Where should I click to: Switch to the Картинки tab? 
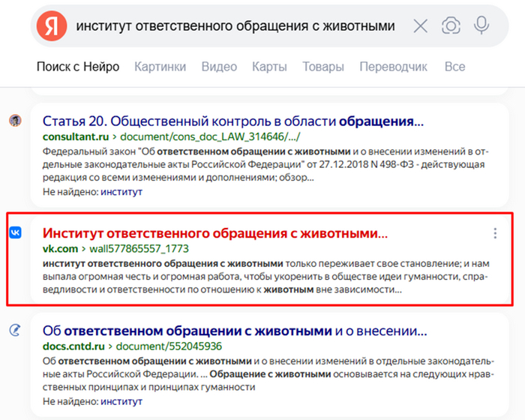(x=160, y=67)
